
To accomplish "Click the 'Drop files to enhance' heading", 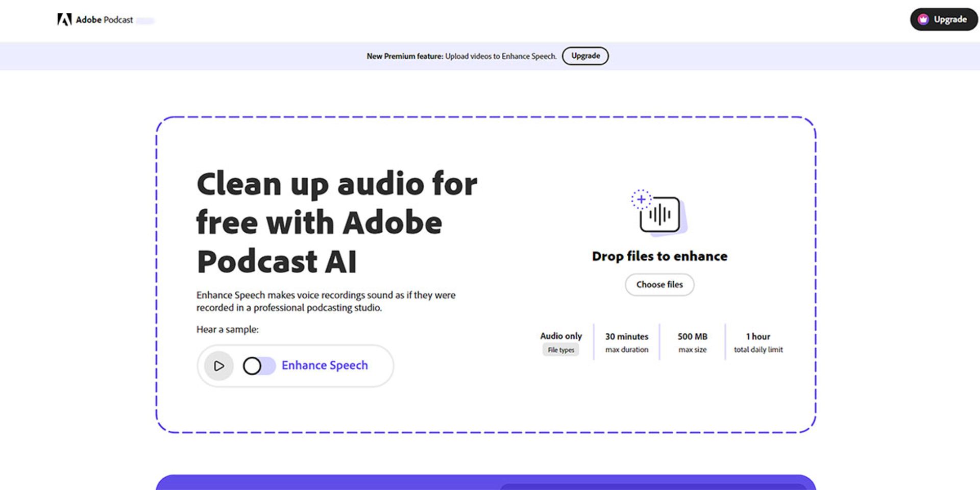I will click(x=659, y=256).
